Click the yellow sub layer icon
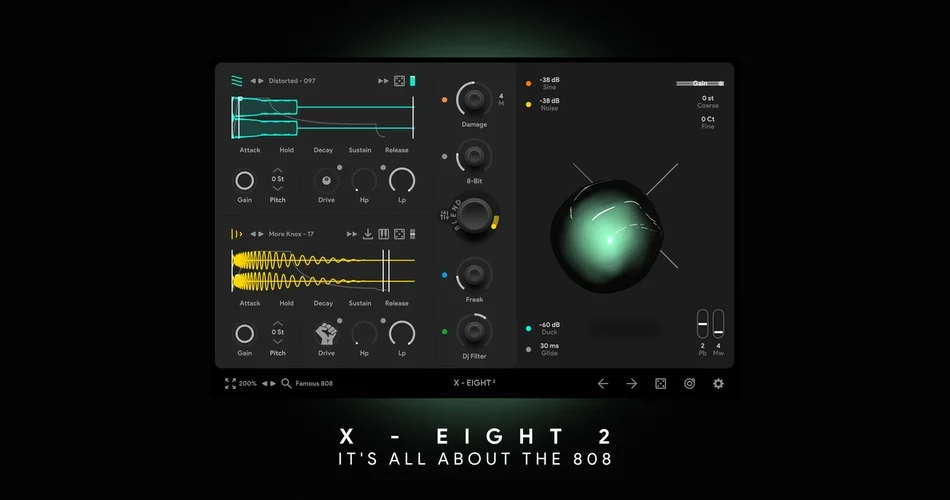Screen dimensions: 950x500 click(236, 234)
